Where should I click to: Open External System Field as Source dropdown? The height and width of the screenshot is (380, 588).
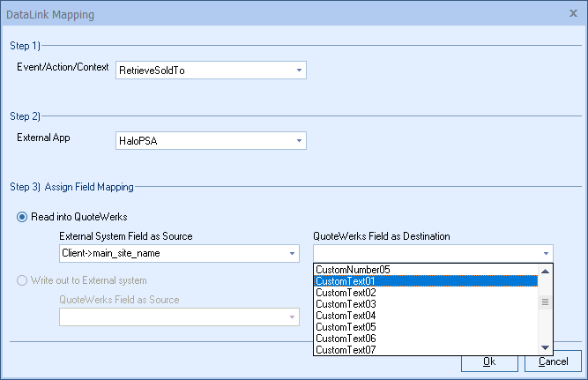pos(292,254)
